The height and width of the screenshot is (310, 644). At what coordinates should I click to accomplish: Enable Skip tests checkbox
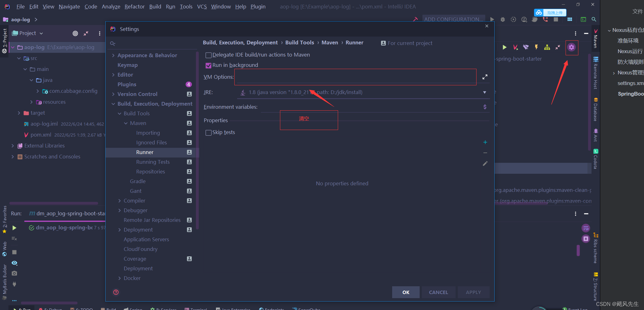click(x=208, y=132)
